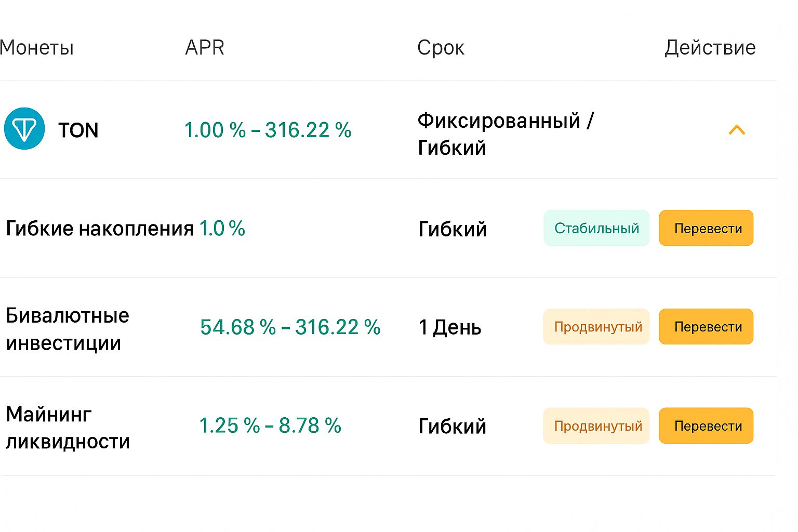The image size is (798, 532).
Task: Click the 1.25 % – 8.78 % APR value
Action: (270, 425)
